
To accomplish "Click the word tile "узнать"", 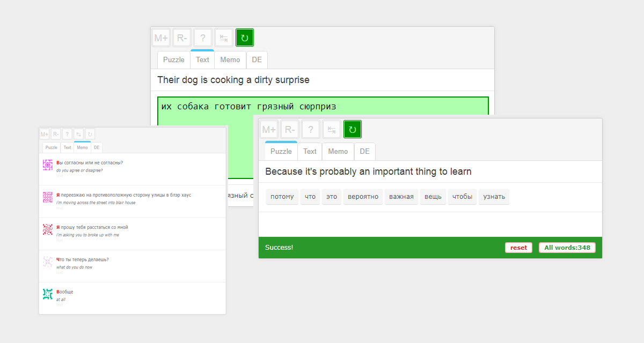I will [x=494, y=197].
